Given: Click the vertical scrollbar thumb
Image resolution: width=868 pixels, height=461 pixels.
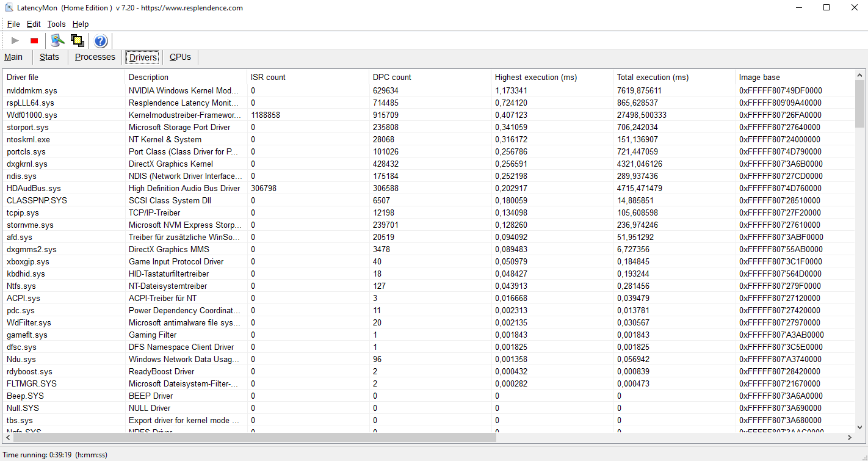Looking at the screenshot, I should point(859,104).
